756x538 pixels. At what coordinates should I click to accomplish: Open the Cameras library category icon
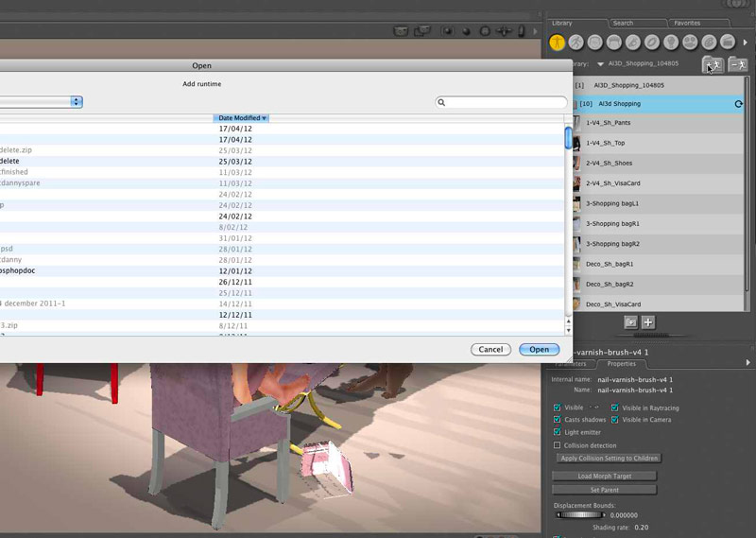pyautogui.click(x=691, y=43)
